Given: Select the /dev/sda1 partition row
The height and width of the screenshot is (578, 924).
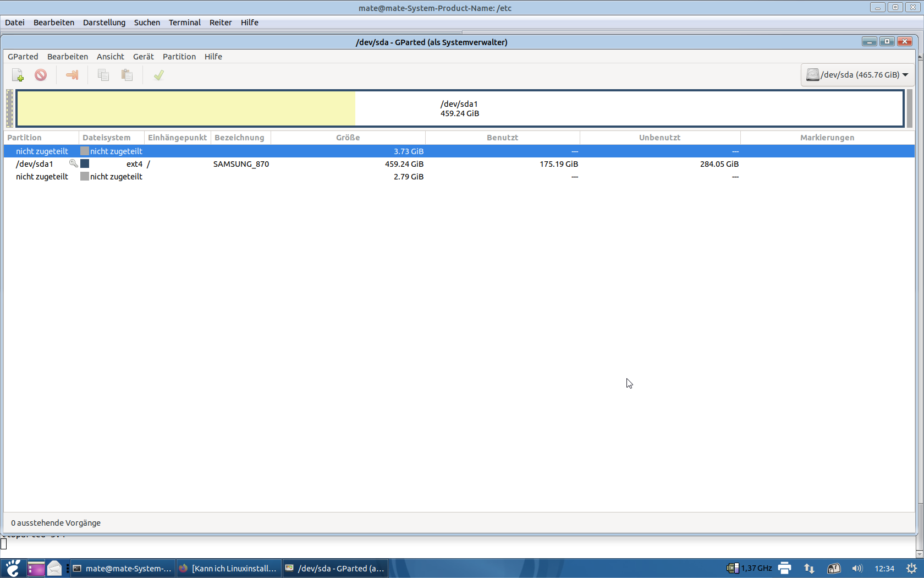Looking at the screenshot, I should click(x=459, y=163).
